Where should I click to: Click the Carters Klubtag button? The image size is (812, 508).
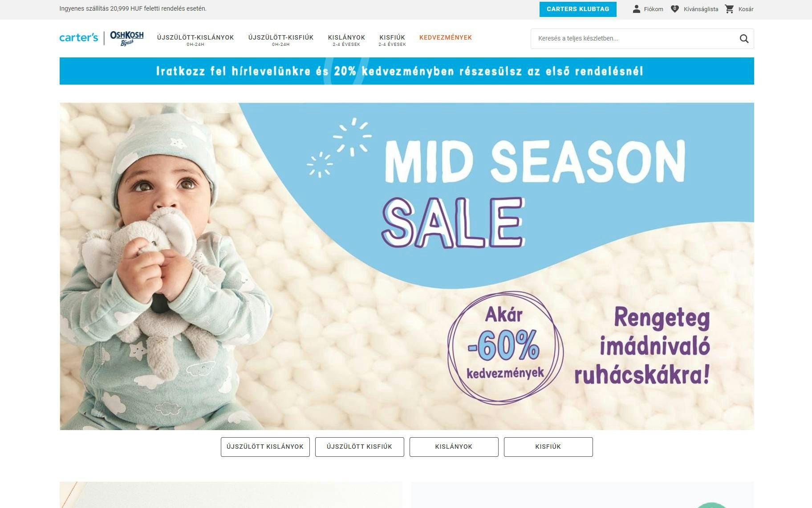click(x=578, y=9)
